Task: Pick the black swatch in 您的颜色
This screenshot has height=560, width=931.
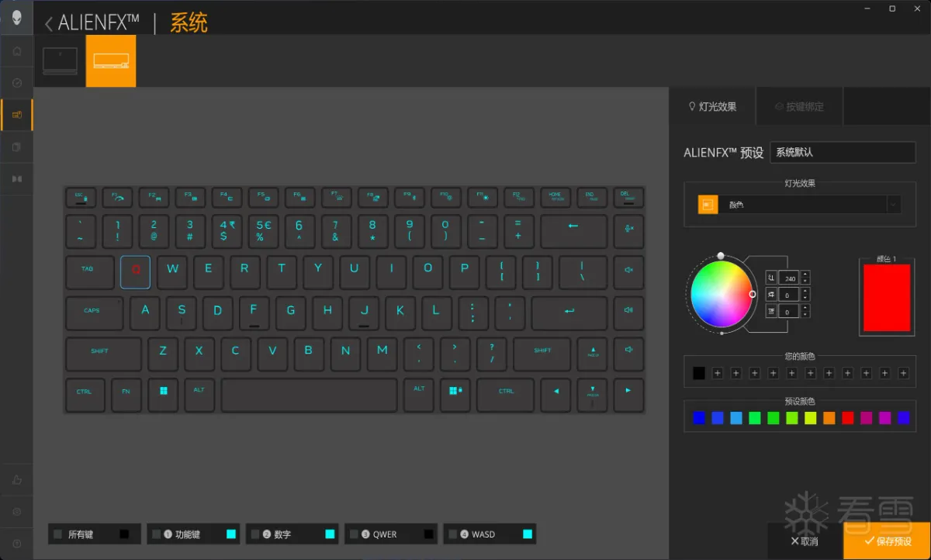Action: pyautogui.click(x=699, y=373)
